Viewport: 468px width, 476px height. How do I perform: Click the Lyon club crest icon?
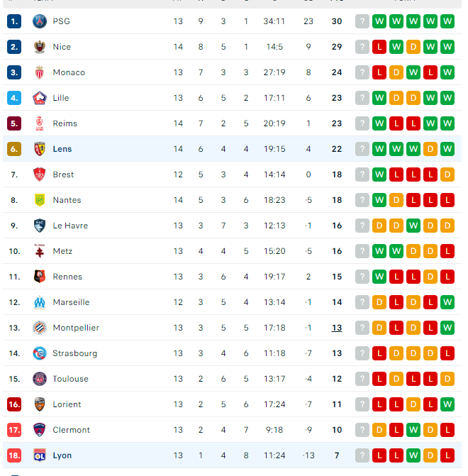[x=39, y=455]
